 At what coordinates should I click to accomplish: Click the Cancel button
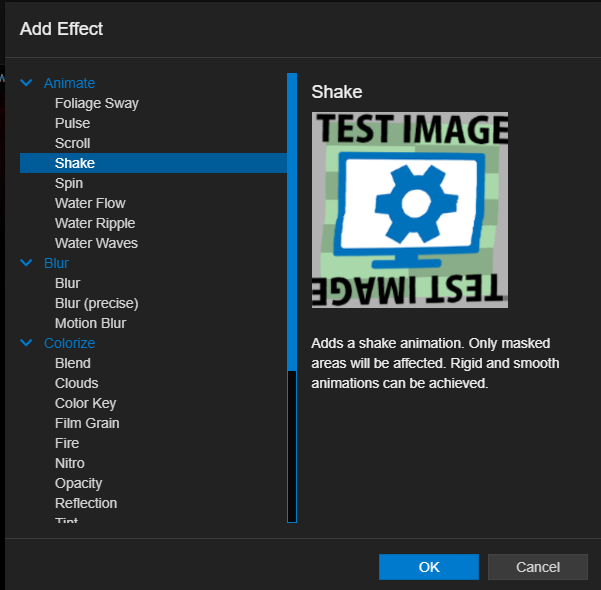[537, 567]
